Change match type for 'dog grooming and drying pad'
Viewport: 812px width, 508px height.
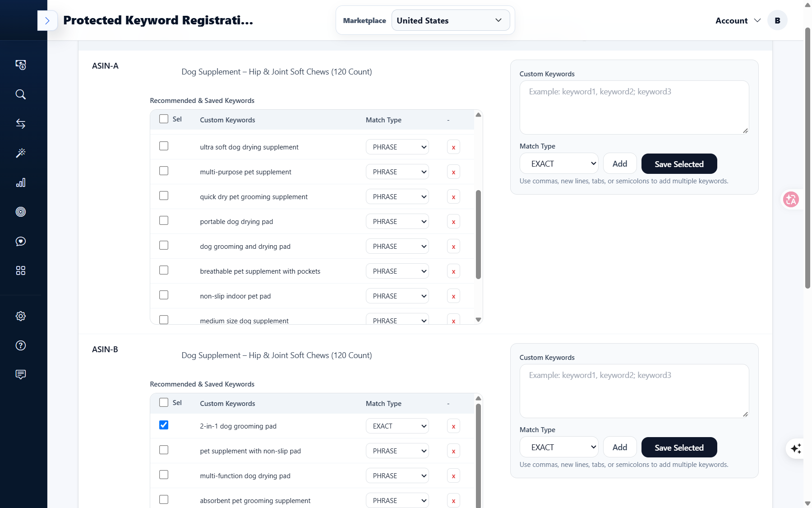397,247
